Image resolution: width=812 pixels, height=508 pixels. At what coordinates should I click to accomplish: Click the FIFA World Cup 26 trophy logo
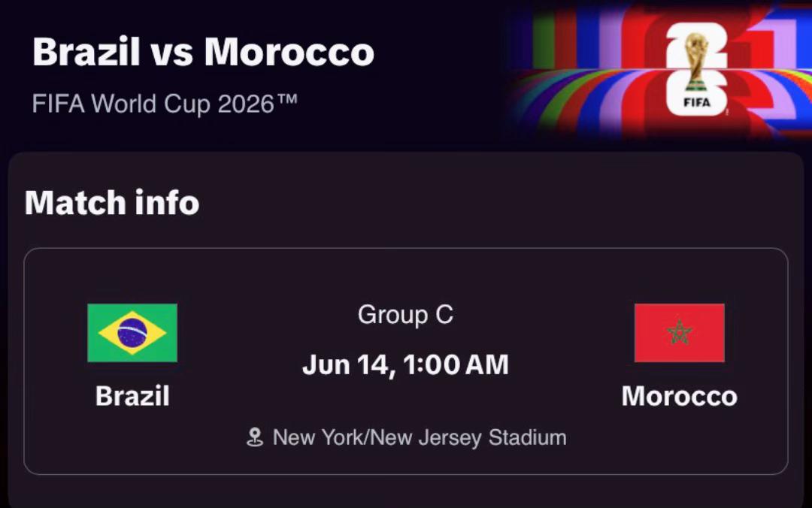coord(696,69)
